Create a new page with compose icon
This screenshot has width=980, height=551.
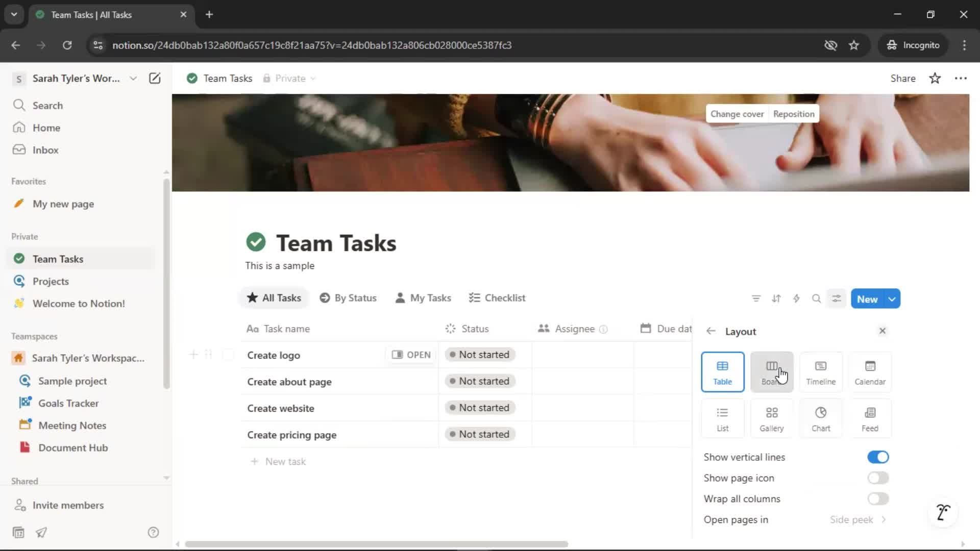(155, 78)
